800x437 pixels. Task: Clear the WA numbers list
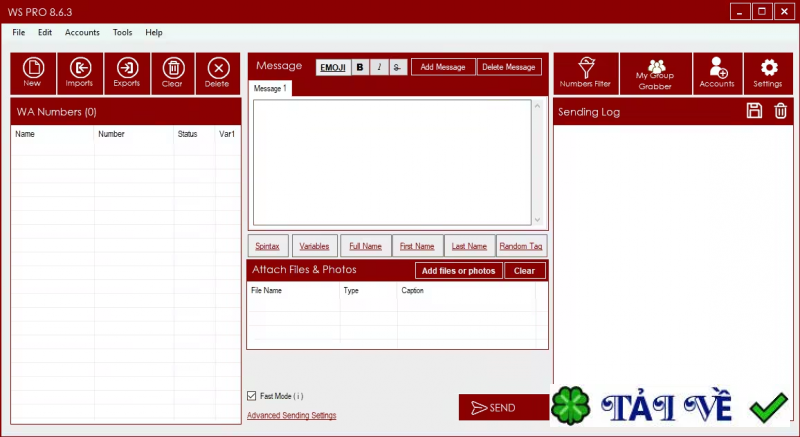(173, 73)
